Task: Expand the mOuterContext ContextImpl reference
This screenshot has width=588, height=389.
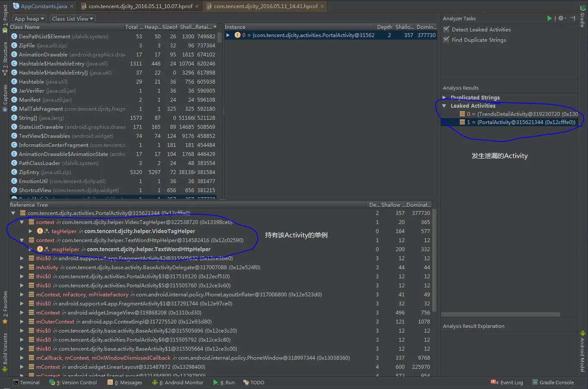Action: (22, 322)
